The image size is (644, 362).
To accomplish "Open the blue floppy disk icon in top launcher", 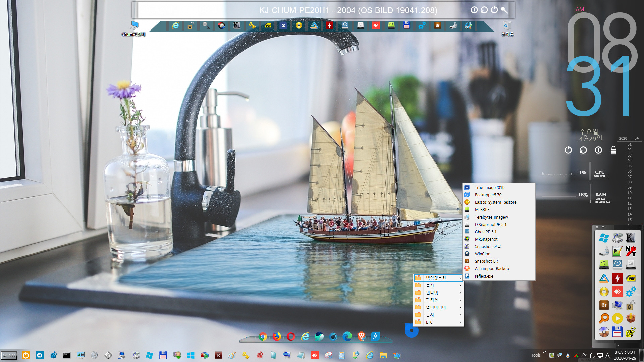I will coord(407,25).
